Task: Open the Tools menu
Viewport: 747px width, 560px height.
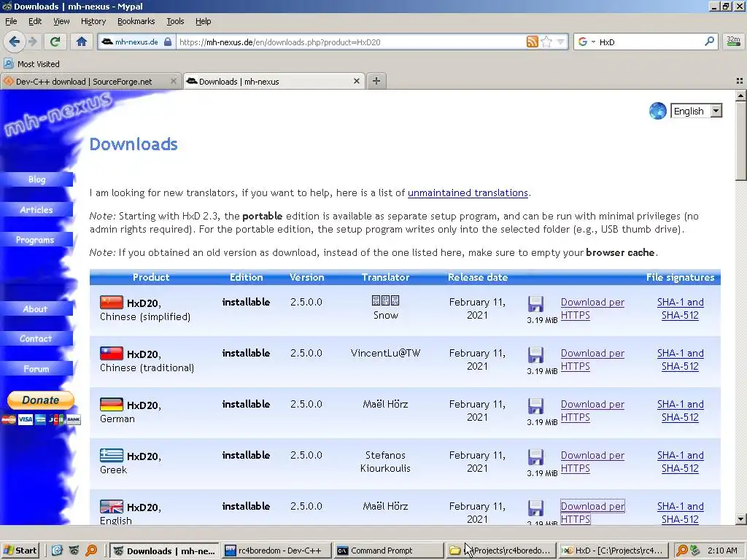Action: pos(175,21)
